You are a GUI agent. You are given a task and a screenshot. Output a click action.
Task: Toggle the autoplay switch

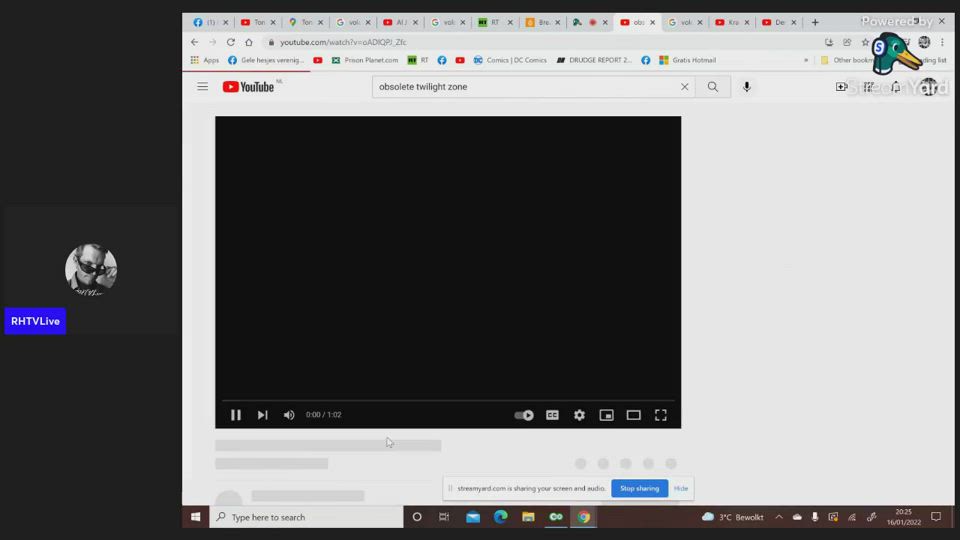click(x=524, y=415)
